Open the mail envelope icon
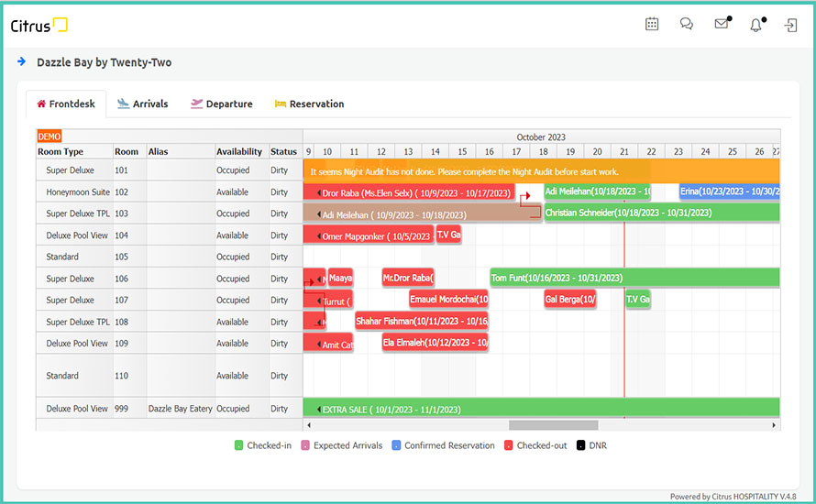The height and width of the screenshot is (504, 816). [x=722, y=25]
